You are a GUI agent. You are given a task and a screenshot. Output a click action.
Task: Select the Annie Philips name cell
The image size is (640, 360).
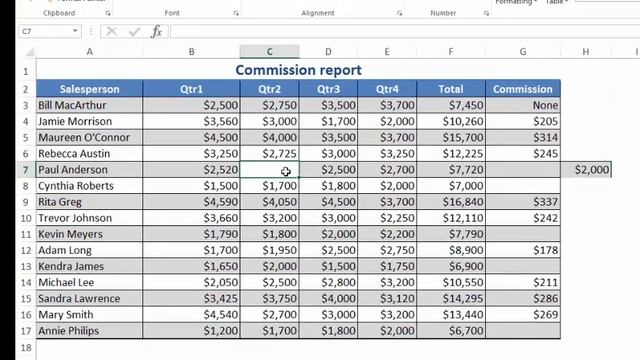tap(89, 331)
